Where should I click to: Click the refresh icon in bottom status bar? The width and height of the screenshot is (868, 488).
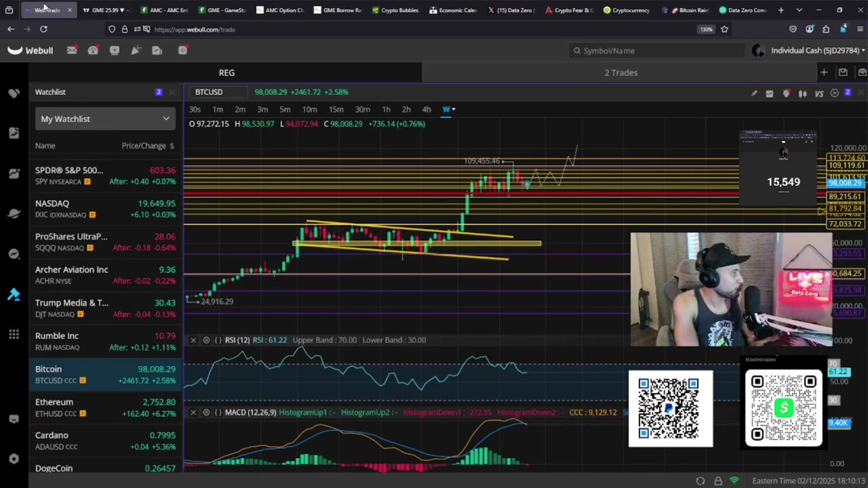[x=701, y=481]
